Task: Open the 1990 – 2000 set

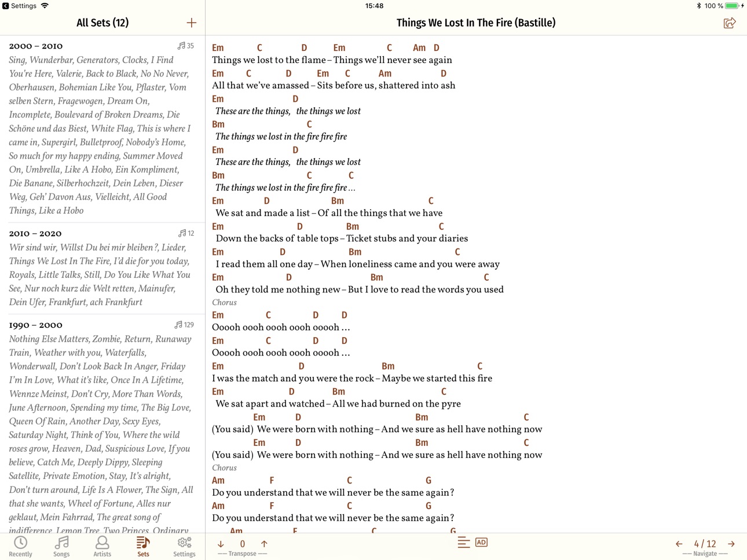Action: pyautogui.click(x=102, y=424)
